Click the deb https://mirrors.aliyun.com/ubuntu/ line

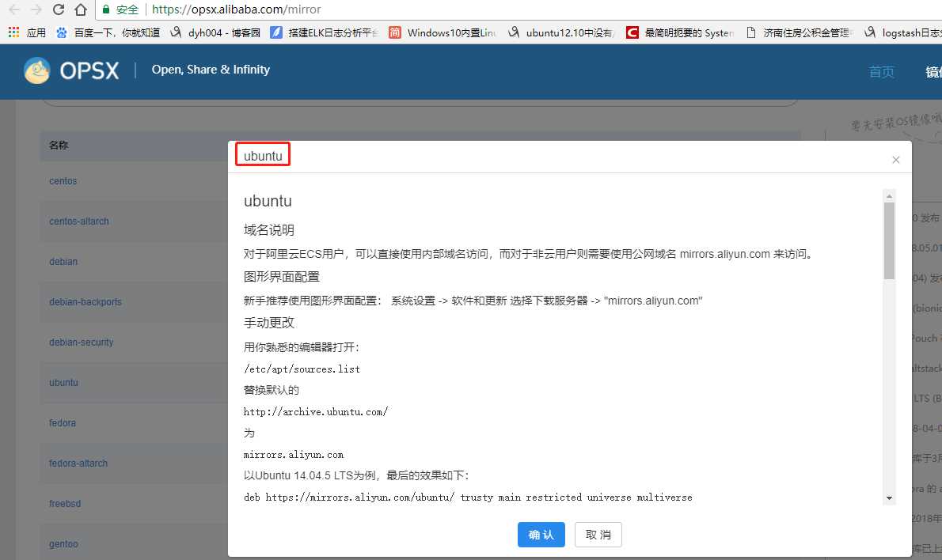click(x=468, y=497)
